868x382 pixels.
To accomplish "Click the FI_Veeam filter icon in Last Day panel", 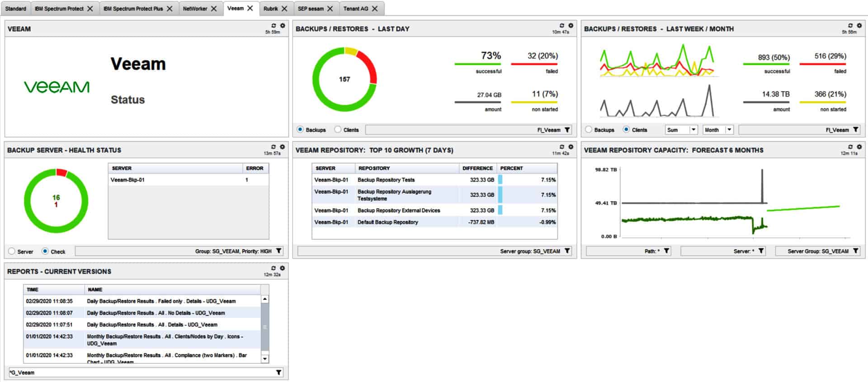I will (x=567, y=130).
